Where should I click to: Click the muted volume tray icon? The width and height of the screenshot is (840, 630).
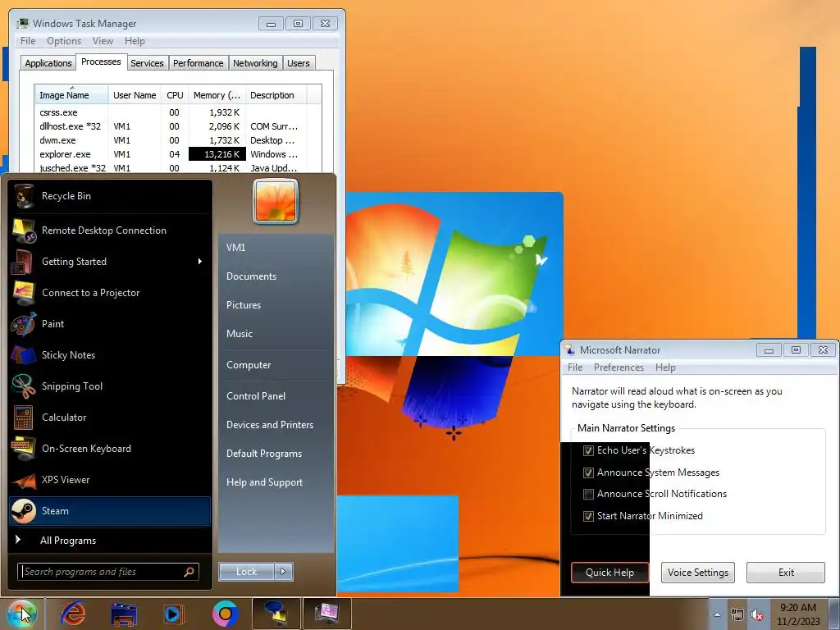point(757,615)
